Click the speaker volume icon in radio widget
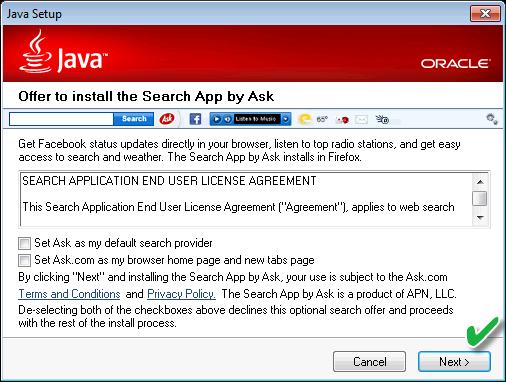The image size is (506, 382). pyautogui.click(x=227, y=119)
